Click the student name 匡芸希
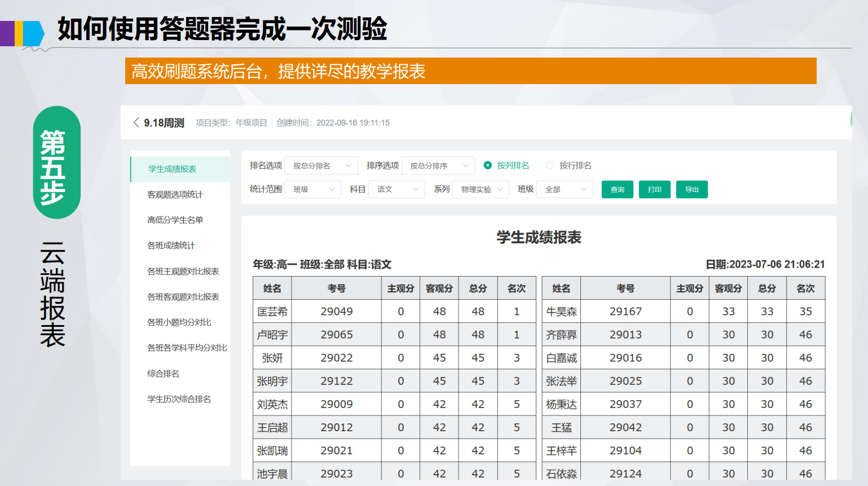 point(272,312)
